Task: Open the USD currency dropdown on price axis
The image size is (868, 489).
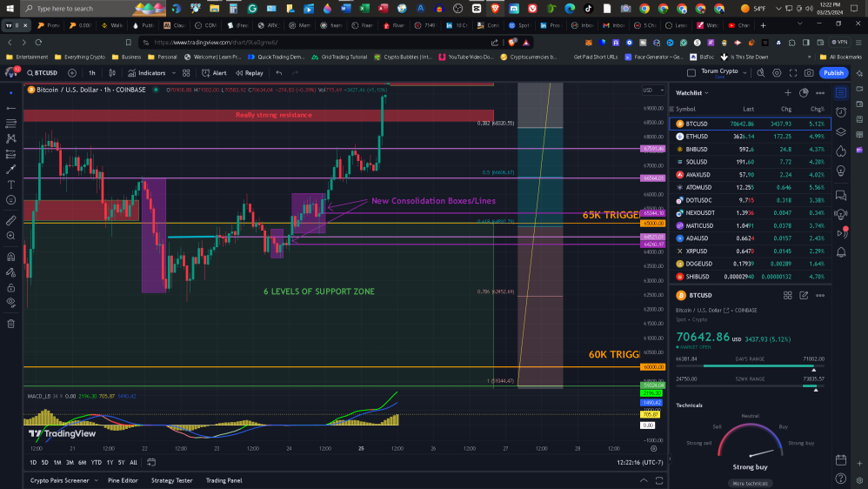Action: (653, 90)
